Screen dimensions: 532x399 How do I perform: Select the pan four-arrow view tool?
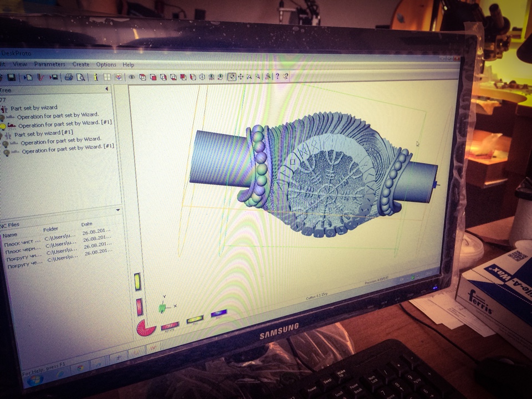tap(241, 77)
